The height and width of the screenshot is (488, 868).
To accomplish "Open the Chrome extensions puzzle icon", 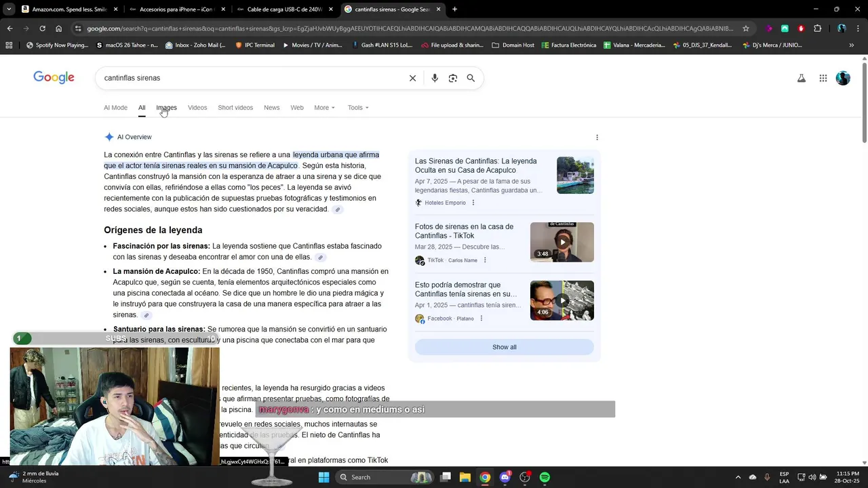I will coord(817,28).
